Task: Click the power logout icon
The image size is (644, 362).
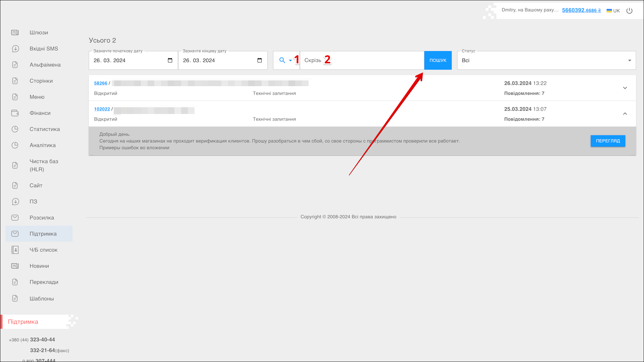Action: pyautogui.click(x=629, y=11)
